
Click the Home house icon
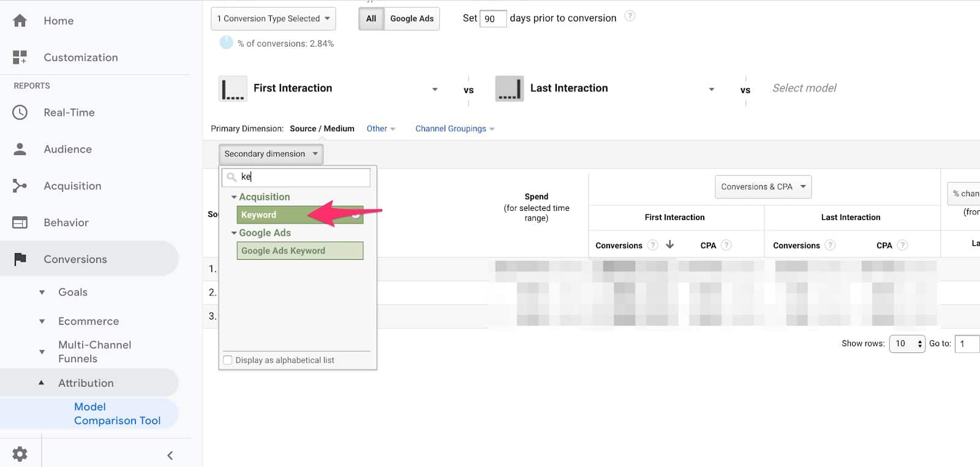coord(20,21)
